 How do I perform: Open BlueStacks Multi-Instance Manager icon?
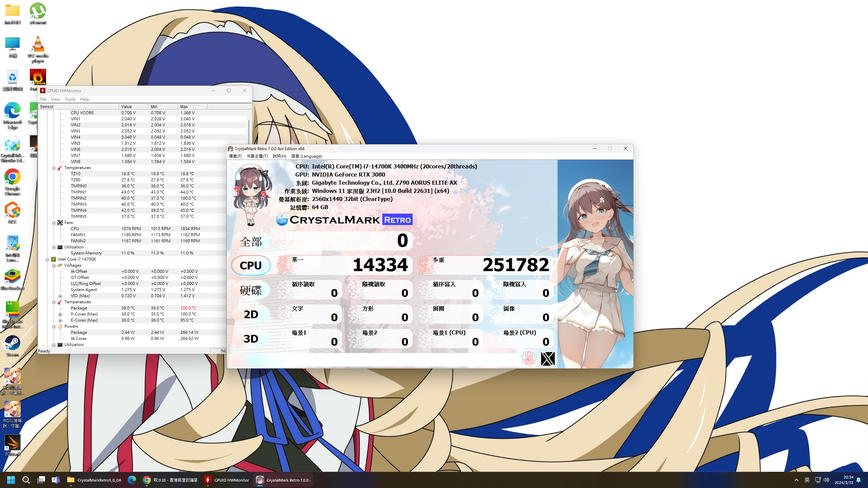(13, 315)
